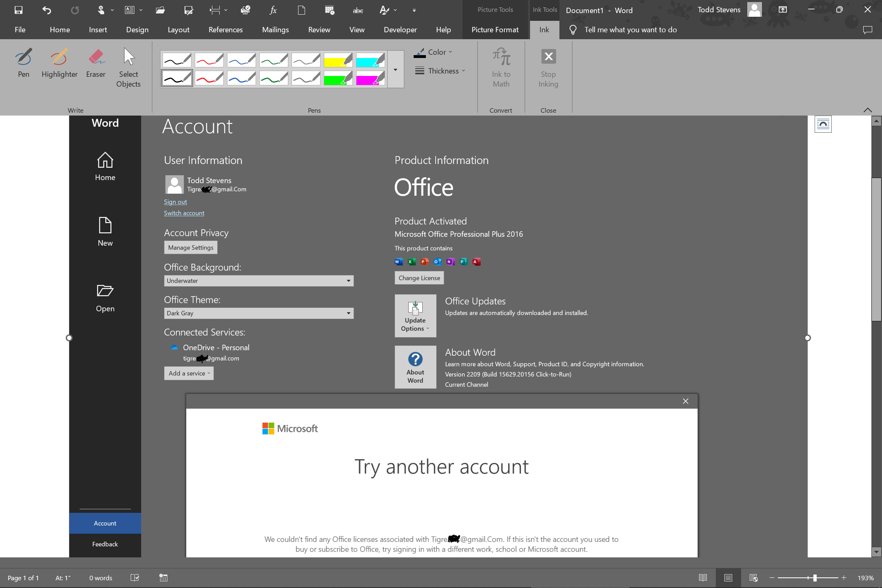Select the yellow highlighter color swatch
This screenshot has height=588, width=882.
pos(339,60)
